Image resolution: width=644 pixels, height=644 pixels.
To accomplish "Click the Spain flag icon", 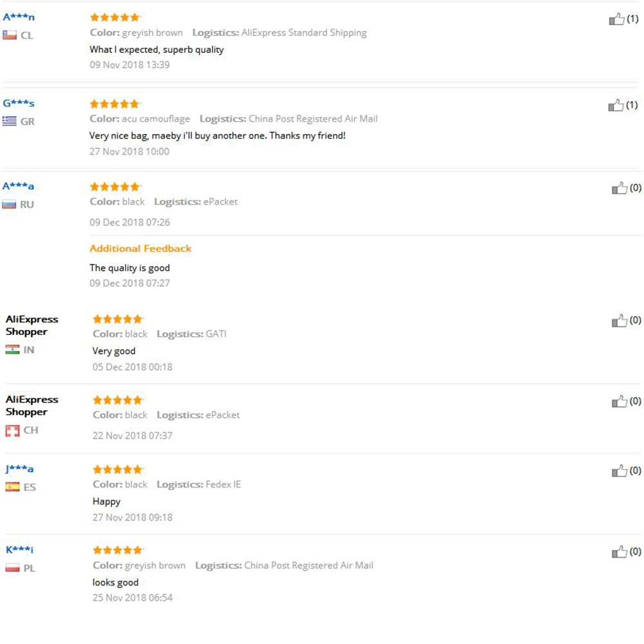I will [x=12, y=487].
